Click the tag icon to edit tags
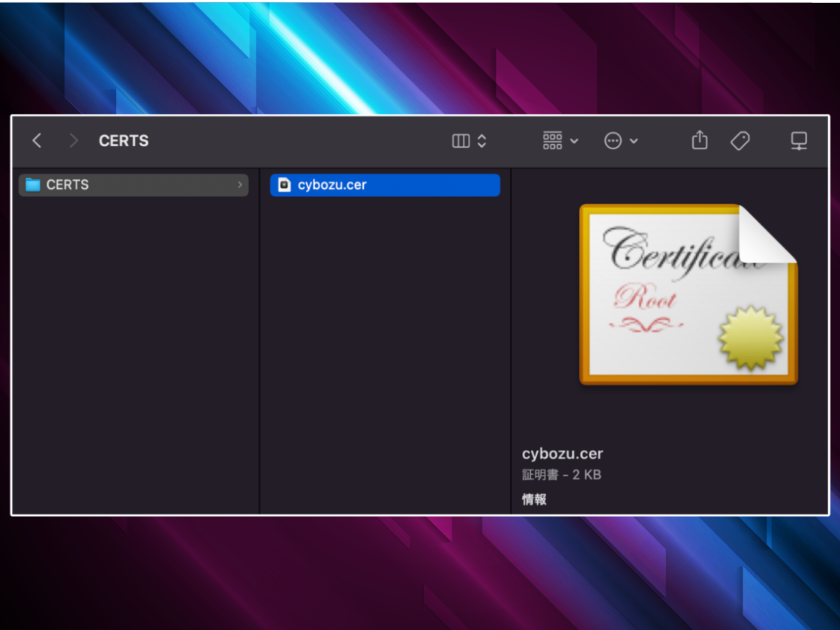Viewport: 840px width, 630px height. pyautogui.click(x=740, y=140)
